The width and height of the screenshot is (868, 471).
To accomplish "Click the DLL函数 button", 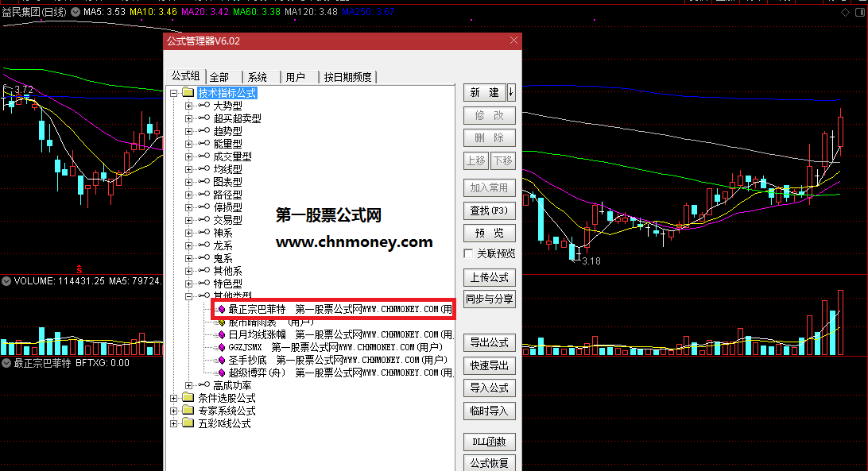I will 490,442.
